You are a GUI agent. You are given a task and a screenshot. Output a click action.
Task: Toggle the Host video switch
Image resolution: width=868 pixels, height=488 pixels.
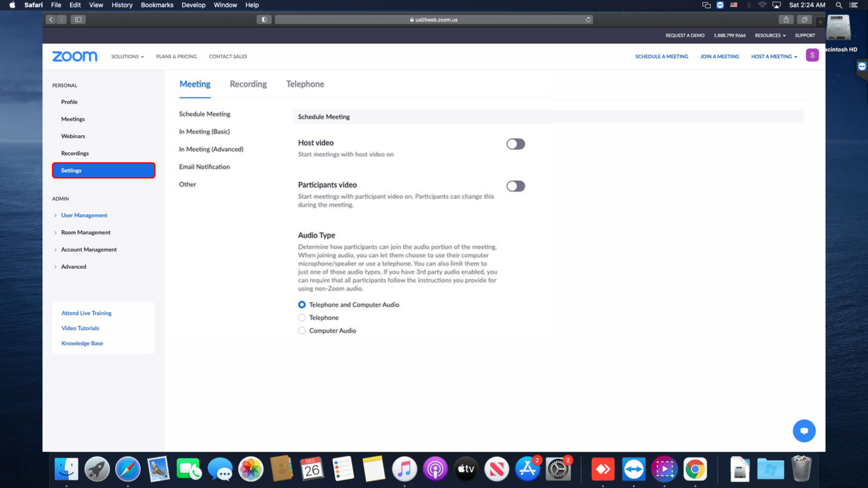click(515, 143)
